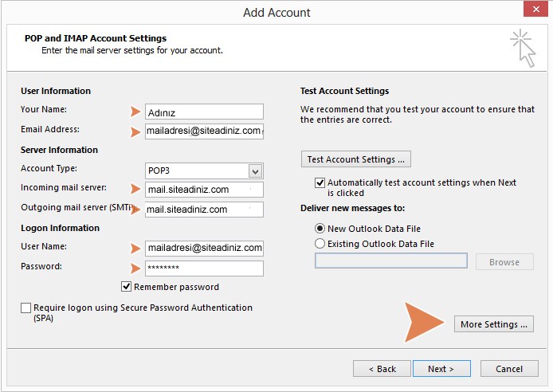The height and width of the screenshot is (392, 553).
Task: Click the cursor wizard icon in header
Action: (x=522, y=47)
